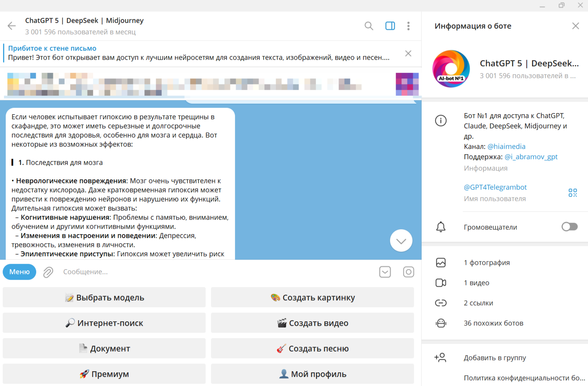Open the 36 похожих ботов list
Viewport: 588px width, 386px height.
coord(494,323)
